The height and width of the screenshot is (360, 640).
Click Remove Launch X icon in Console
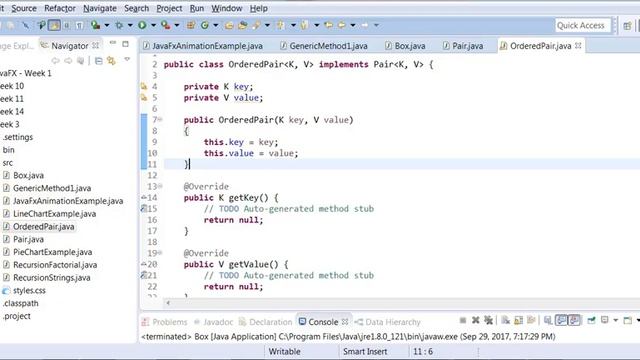476,320
